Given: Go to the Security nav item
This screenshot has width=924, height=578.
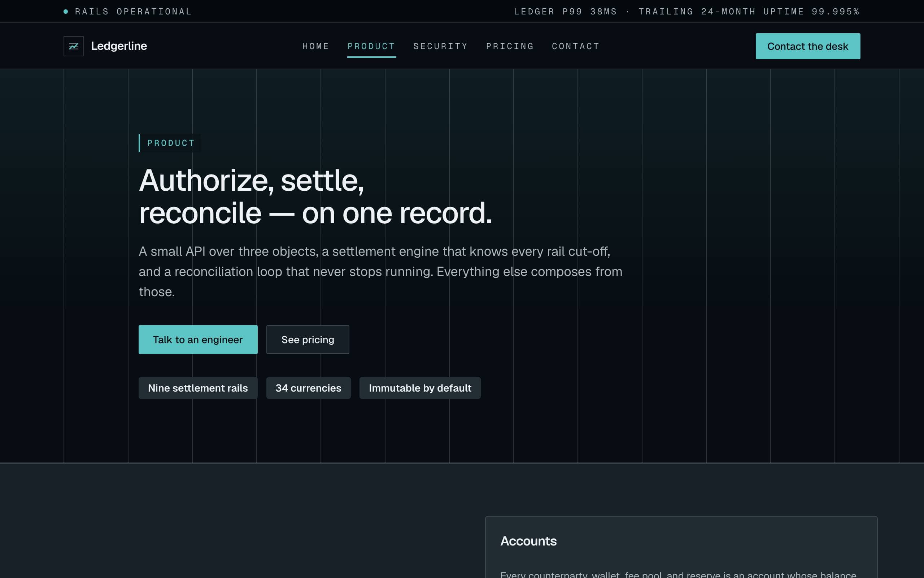Looking at the screenshot, I should (x=441, y=46).
